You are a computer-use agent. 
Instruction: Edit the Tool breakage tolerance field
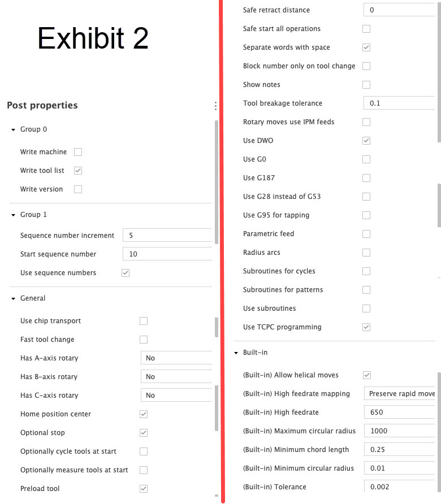tap(399, 103)
